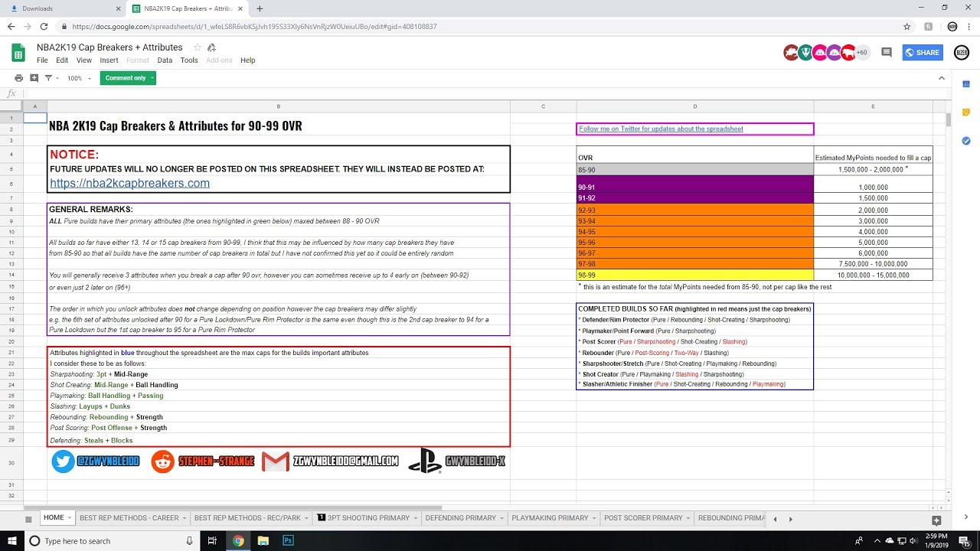Click the vertical scrollbar thumb
The width and height of the screenshot is (980, 551).
coord(948,120)
